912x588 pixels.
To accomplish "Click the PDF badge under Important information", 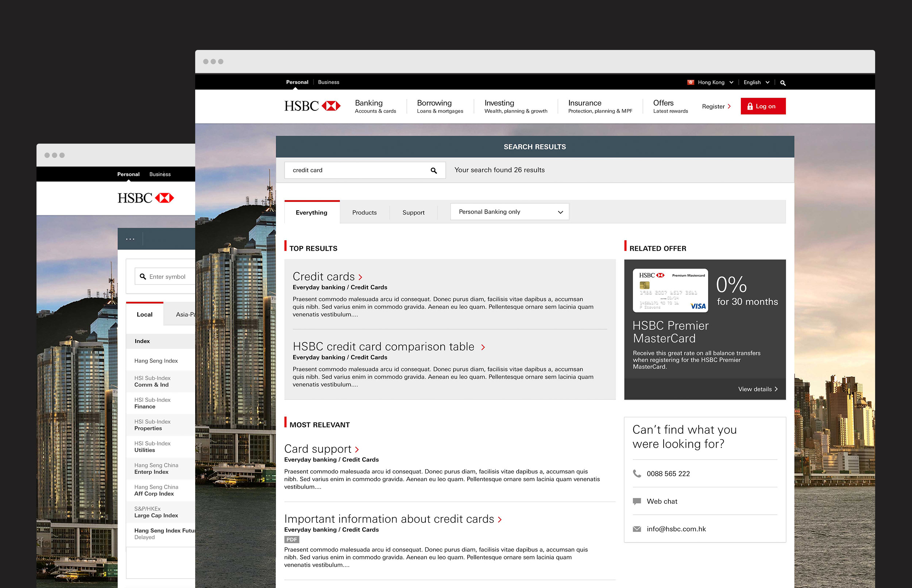I will (x=291, y=540).
